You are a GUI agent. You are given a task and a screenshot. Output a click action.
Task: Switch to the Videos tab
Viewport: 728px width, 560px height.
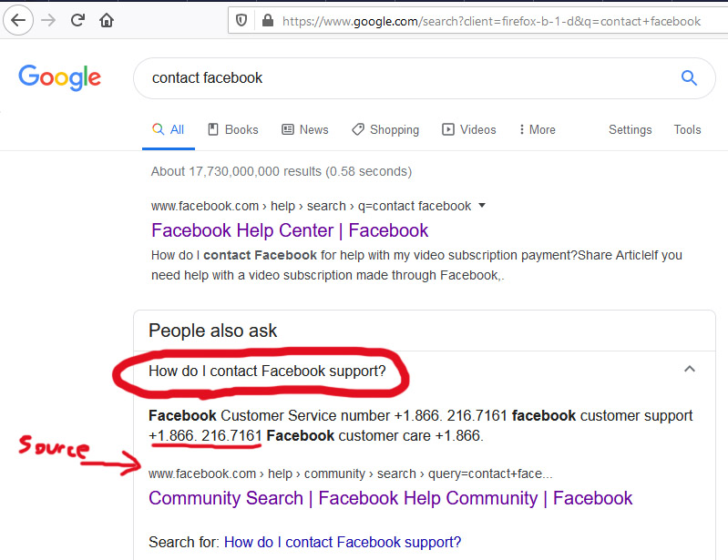469,130
